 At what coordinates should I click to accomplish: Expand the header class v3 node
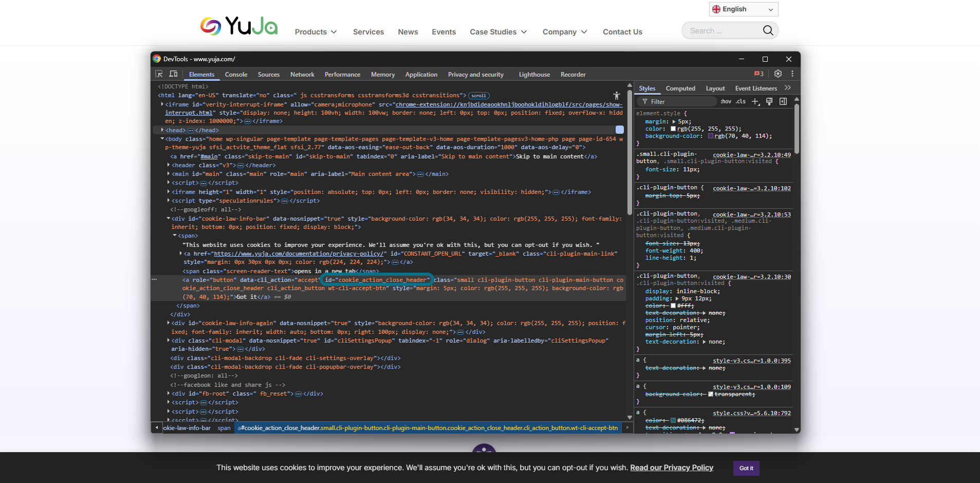(x=169, y=165)
